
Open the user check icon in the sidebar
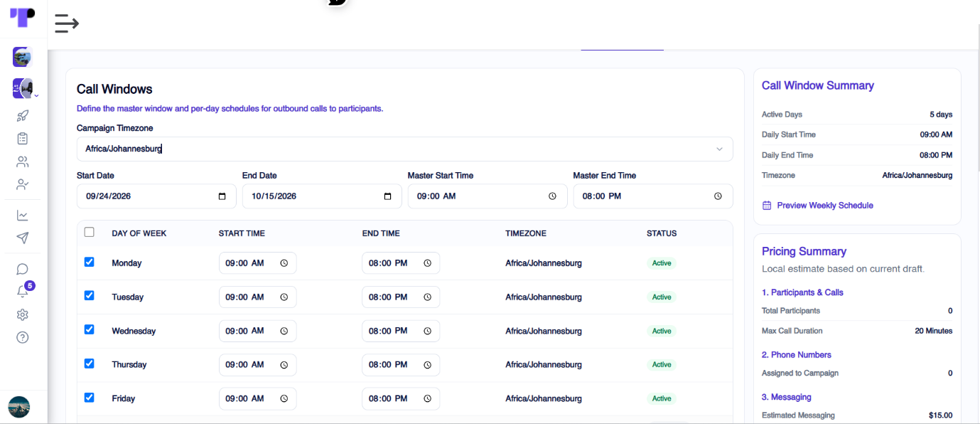23,184
